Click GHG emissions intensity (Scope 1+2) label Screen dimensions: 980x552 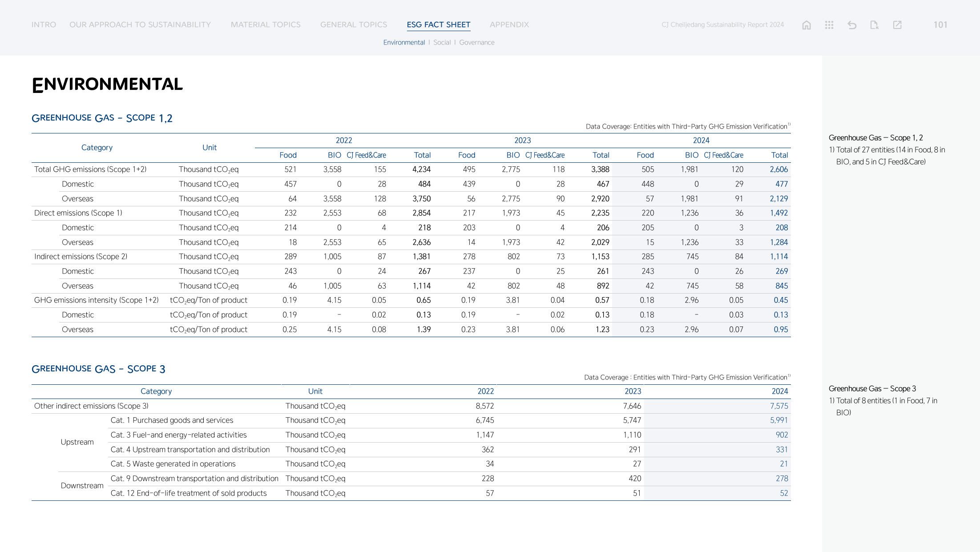pyautogui.click(x=96, y=300)
